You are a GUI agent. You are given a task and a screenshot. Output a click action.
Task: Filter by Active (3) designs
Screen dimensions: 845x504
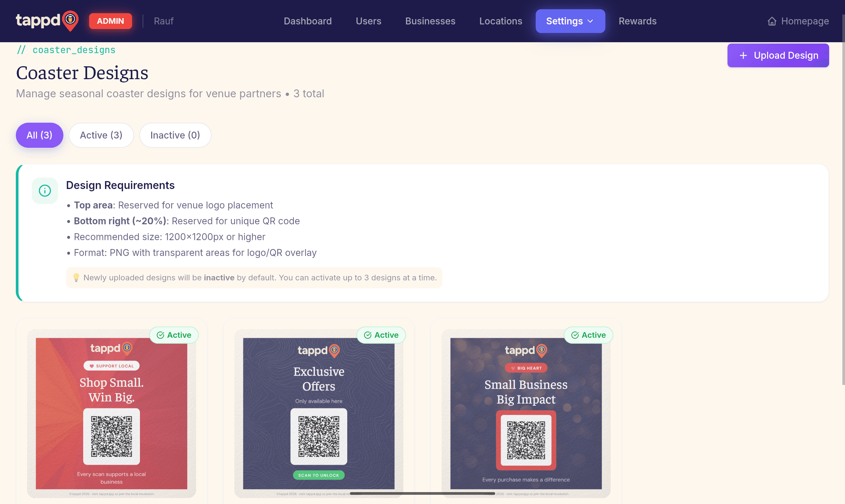(101, 135)
